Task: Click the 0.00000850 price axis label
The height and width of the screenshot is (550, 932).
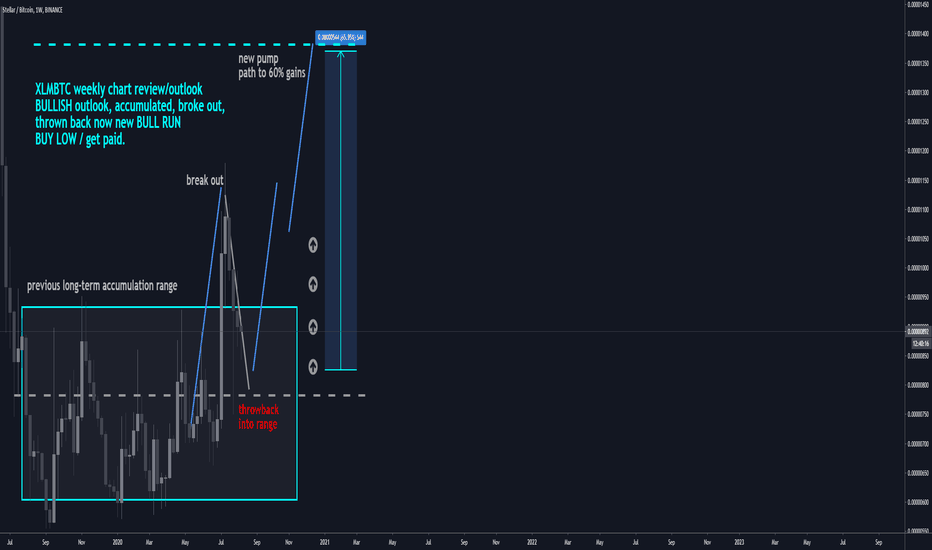Action: tap(918, 356)
